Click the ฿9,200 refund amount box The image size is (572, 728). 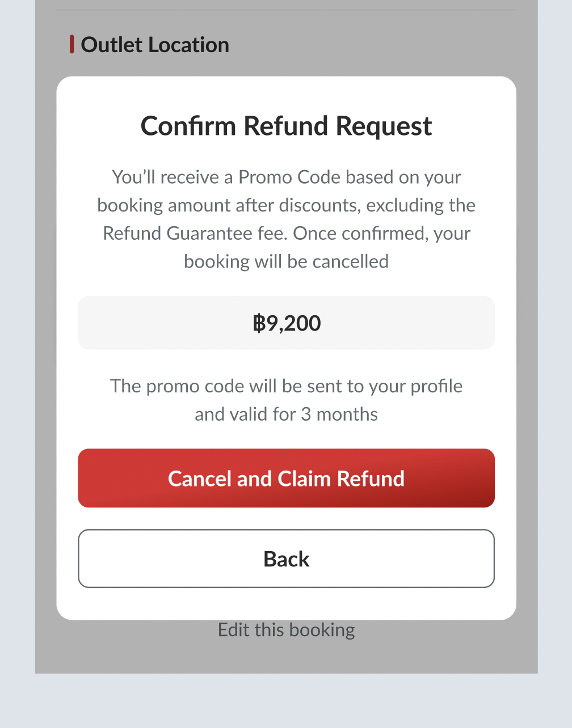click(286, 323)
